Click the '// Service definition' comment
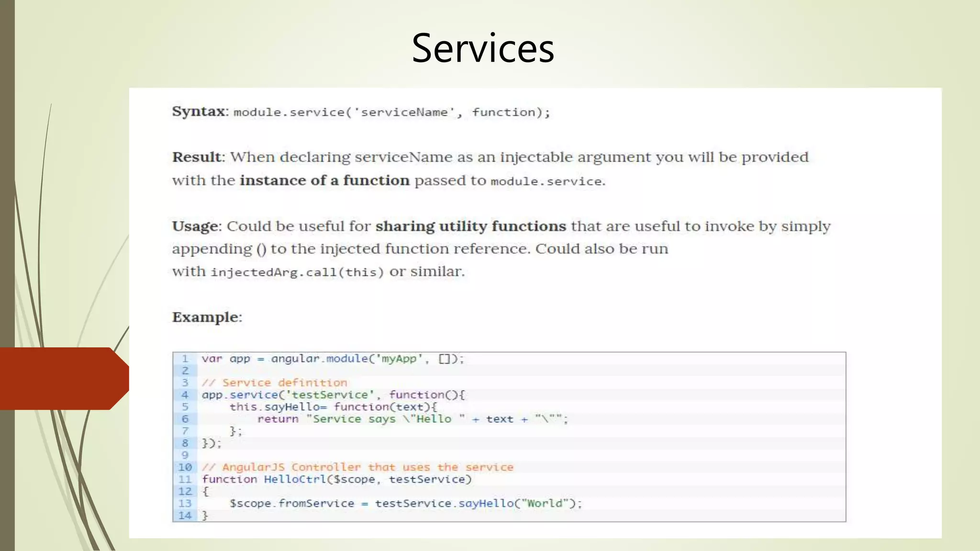Image resolution: width=980 pixels, height=551 pixels. pos(274,383)
